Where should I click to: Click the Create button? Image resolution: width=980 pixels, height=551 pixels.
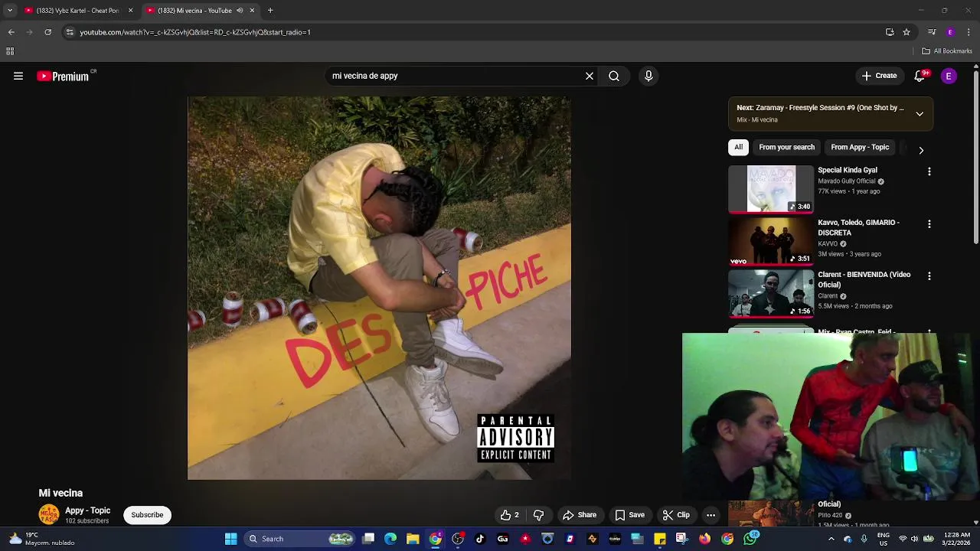coord(879,76)
